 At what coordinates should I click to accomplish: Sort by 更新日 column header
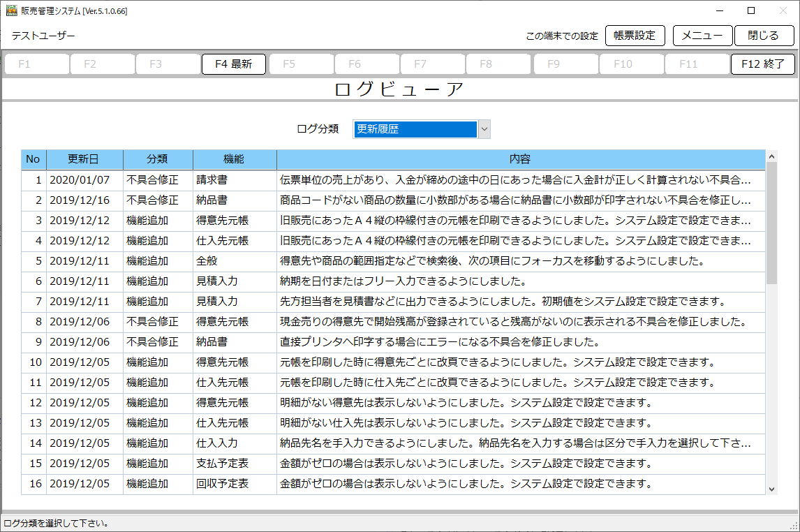(84, 159)
